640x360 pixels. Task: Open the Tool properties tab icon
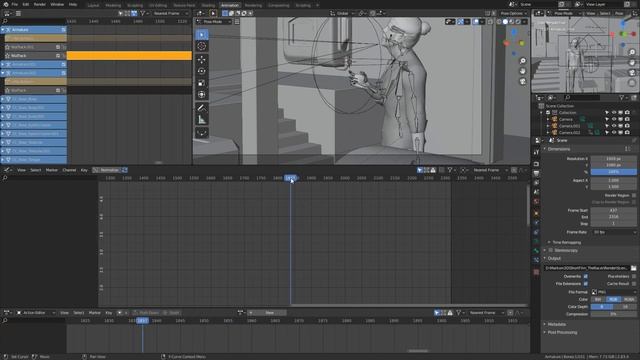coord(536,152)
